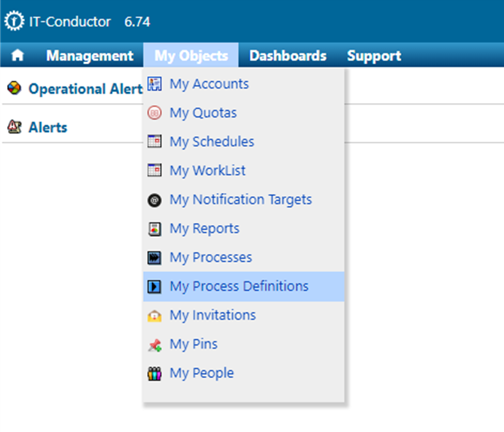Click the My Schedules calendar icon

tap(154, 142)
